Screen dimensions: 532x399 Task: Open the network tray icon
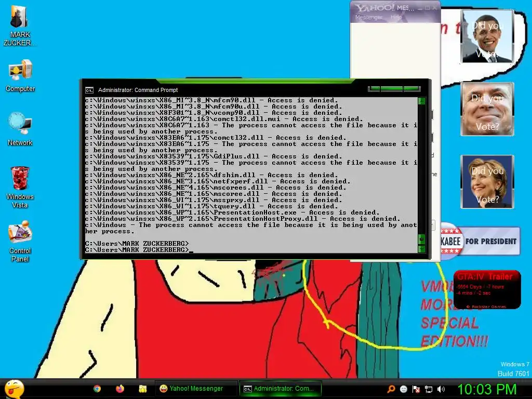coord(429,389)
